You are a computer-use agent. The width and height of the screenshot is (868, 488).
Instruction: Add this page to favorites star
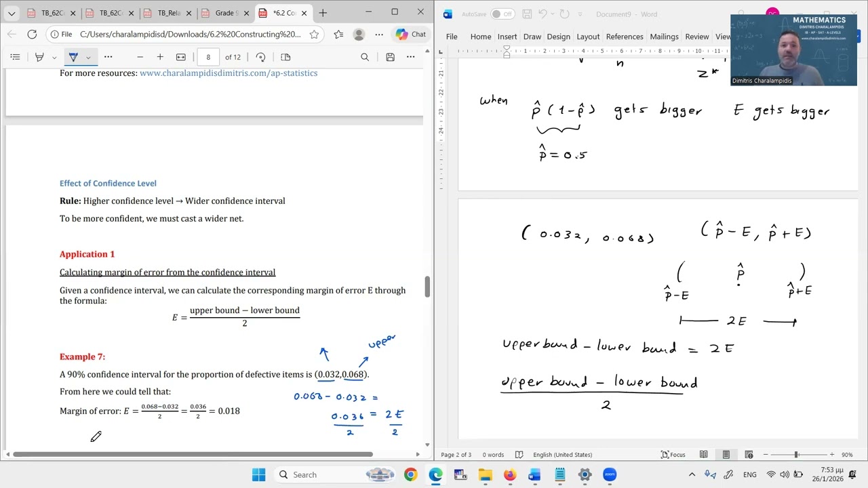[x=314, y=34]
